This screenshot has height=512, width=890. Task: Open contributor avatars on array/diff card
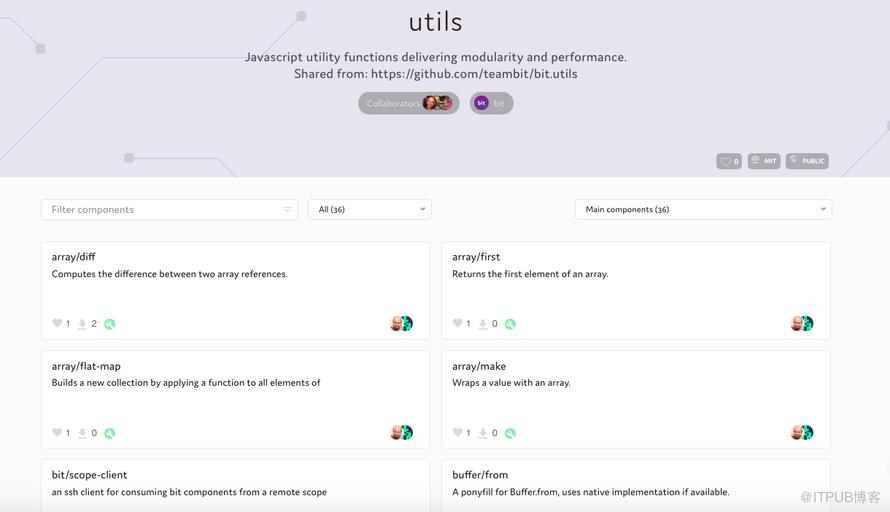[x=401, y=323]
